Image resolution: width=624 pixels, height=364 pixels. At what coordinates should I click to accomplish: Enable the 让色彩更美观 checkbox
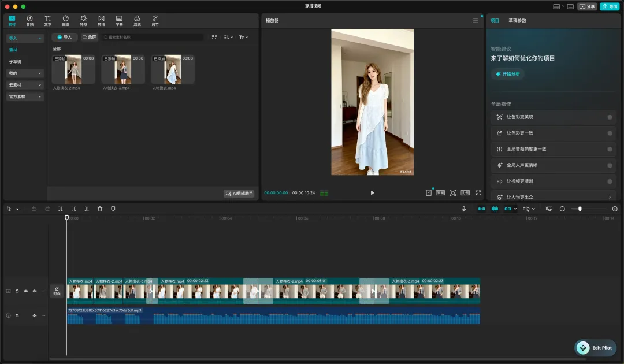(610, 117)
